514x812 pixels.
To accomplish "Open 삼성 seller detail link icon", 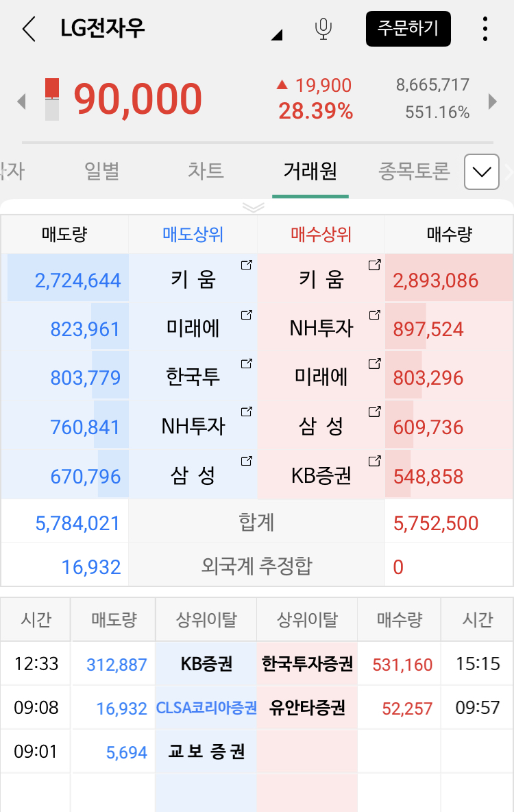I will [x=247, y=460].
